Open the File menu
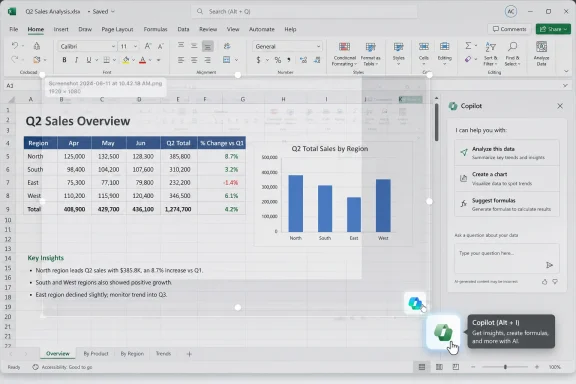Image resolution: width=576 pixels, height=384 pixels. coord(14,29)
